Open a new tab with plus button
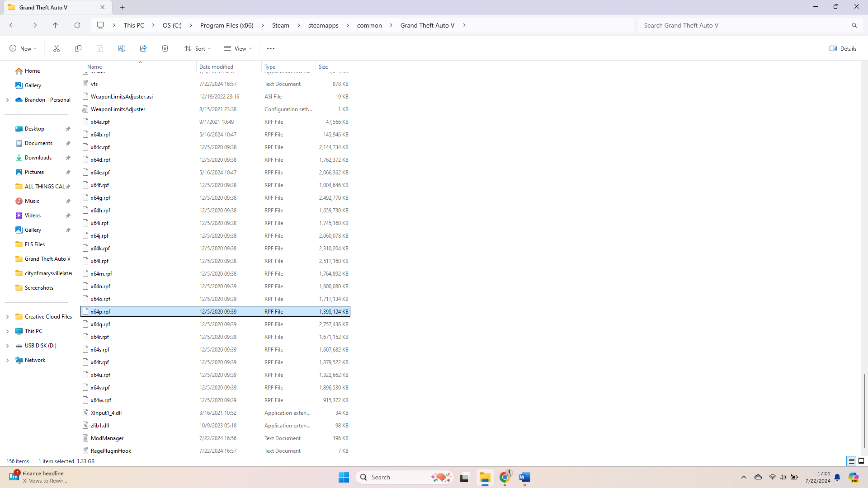This screenshot has width=868, height=488. (x=123, y=7)
